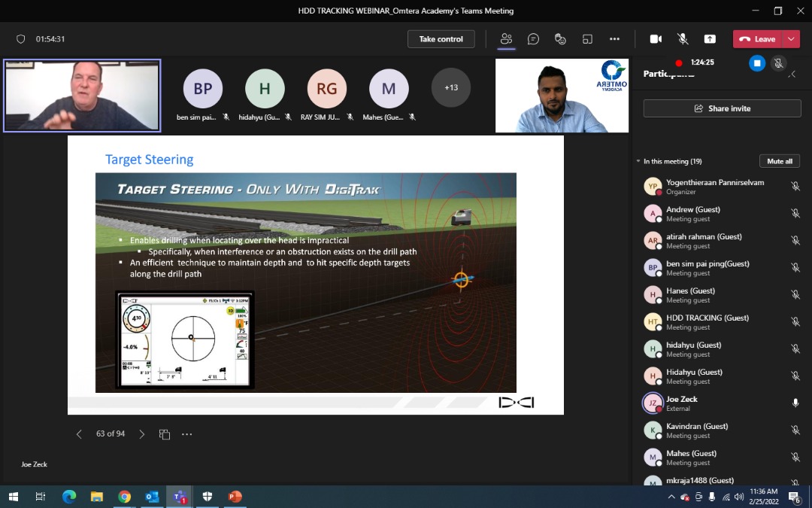Open the Windows Start menu
812x508 pixels.
click(14, 497)
